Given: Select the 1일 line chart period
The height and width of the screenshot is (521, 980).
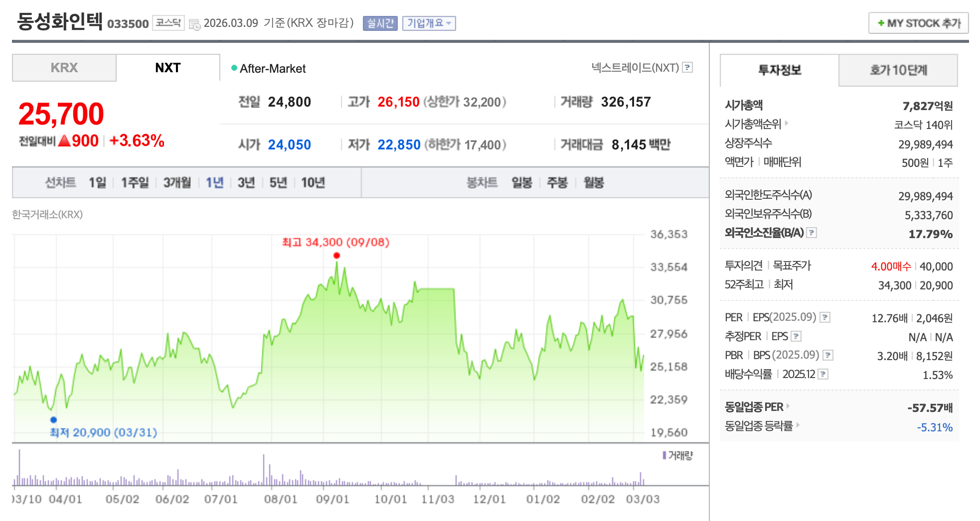Looking at the screenshot, I should click(98, 183).
